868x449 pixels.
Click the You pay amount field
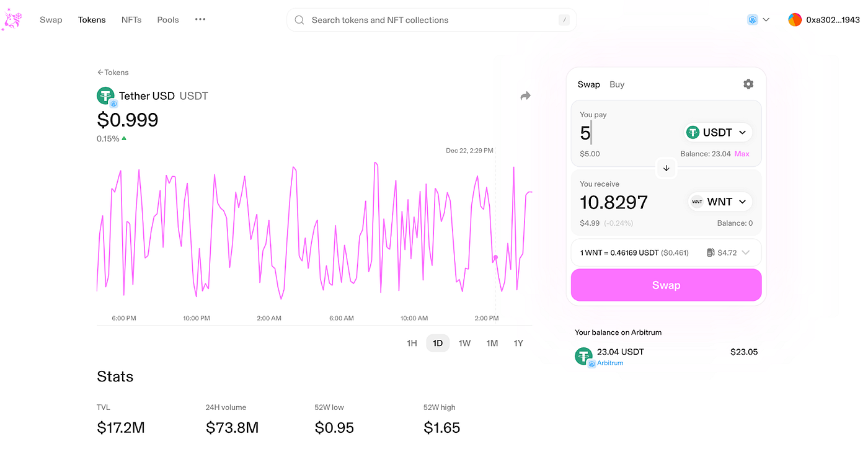pyautogui.click(x=626, y=133)
